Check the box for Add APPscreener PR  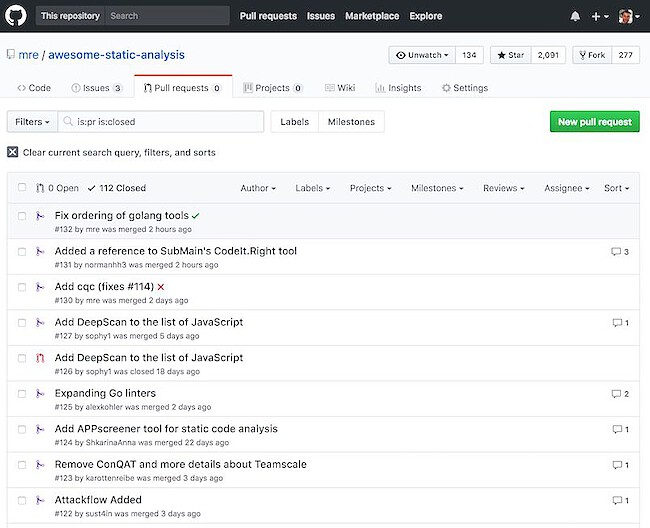22,429
